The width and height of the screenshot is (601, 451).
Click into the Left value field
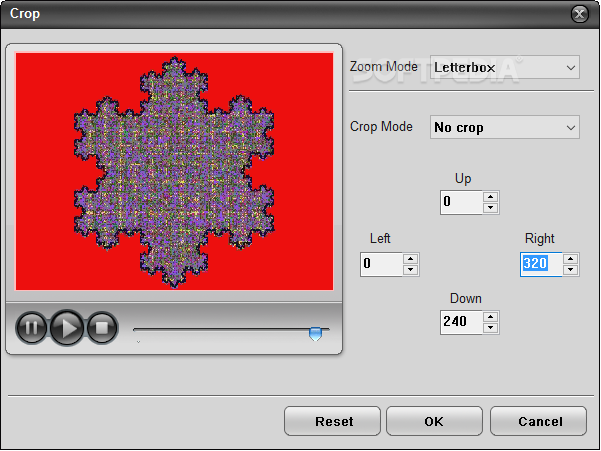pos(381,264)
